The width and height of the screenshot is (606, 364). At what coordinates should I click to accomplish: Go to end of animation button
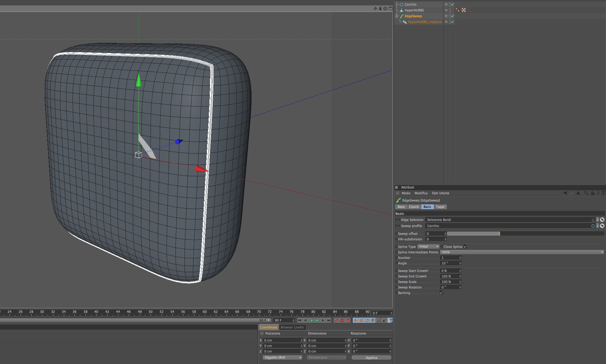click(x=329, y=320)
